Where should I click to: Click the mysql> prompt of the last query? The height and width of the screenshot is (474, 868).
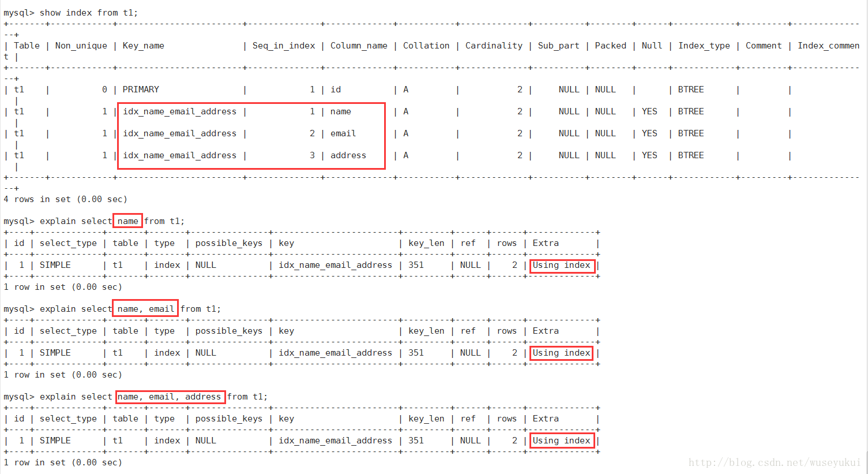(18, 397)
